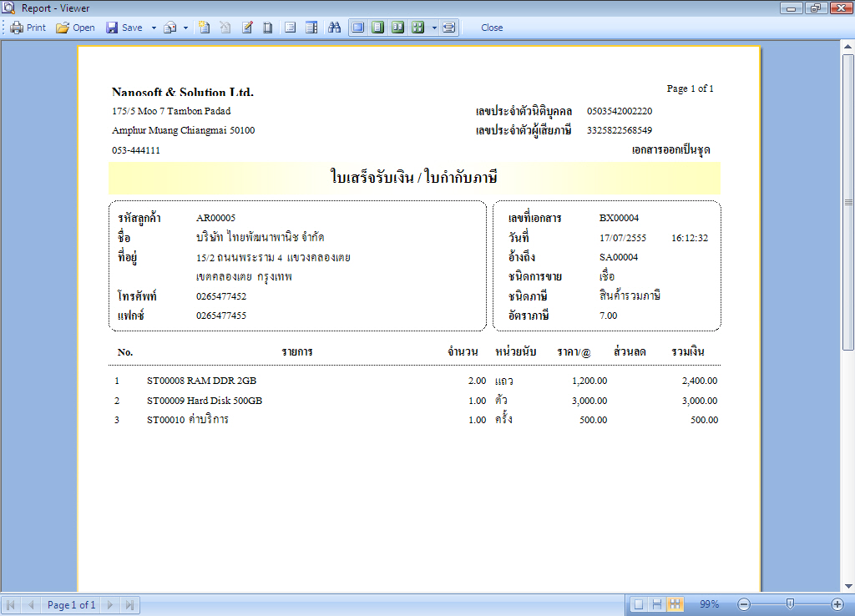Viewport: 855px width, 616px height.
Task: Expand the Multiple Pages dropdown arrow
Action: click(434, 28)
